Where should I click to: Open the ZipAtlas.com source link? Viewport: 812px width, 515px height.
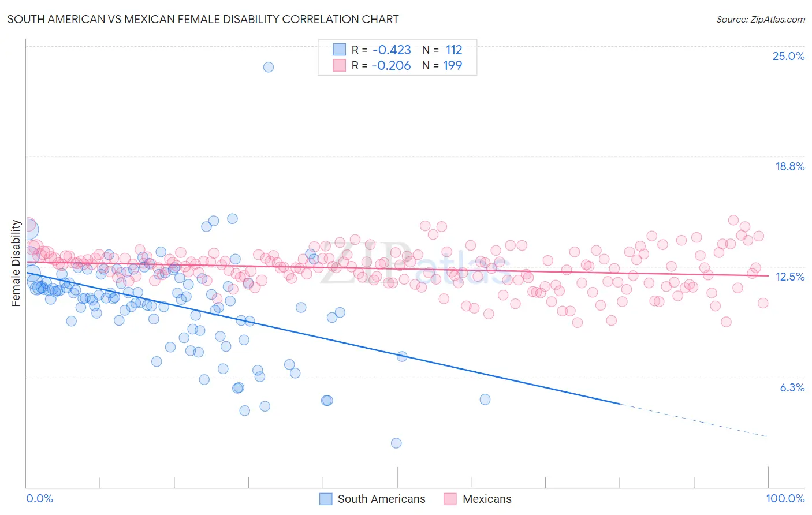pyautogui.click(x=761, y=19)
